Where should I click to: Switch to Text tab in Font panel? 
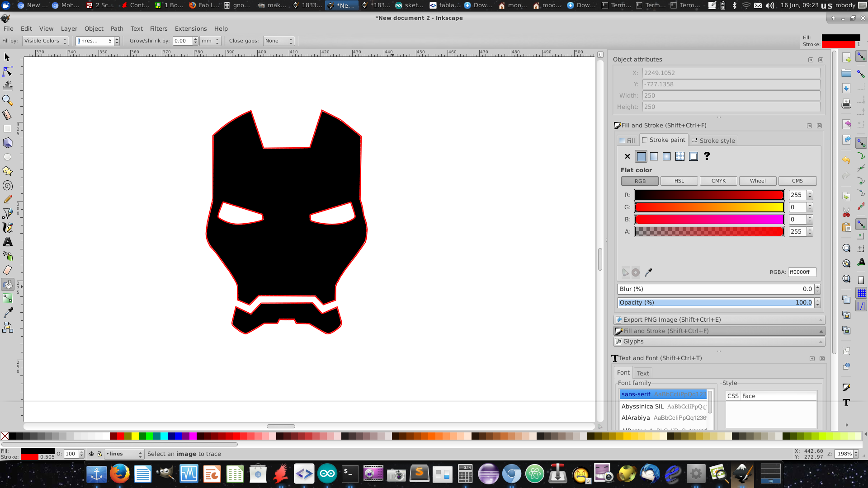tap(643, 373)
